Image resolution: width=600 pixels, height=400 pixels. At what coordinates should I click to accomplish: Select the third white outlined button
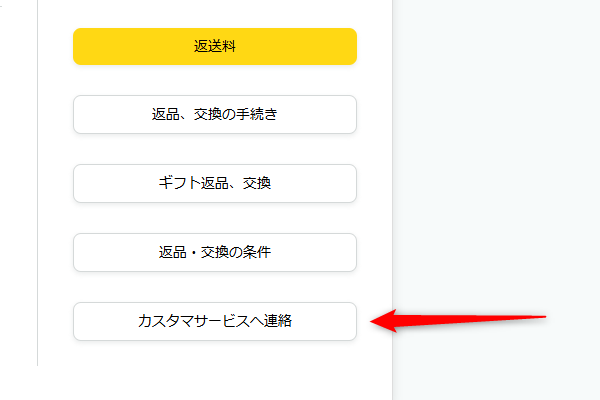pos(215,252)
